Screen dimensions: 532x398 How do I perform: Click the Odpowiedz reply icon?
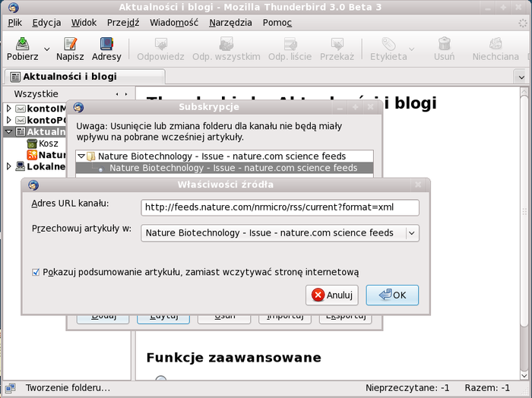[160, 44]
